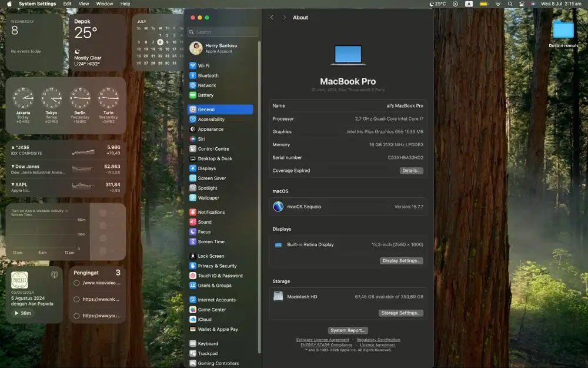The image size is (588, 368).
Task: Open the View menu
Action: [x=83, y=4]
